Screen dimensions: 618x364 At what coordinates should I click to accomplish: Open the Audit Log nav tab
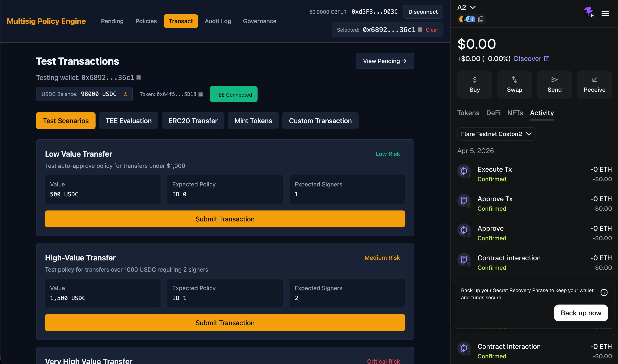click(x=218, y=21)
